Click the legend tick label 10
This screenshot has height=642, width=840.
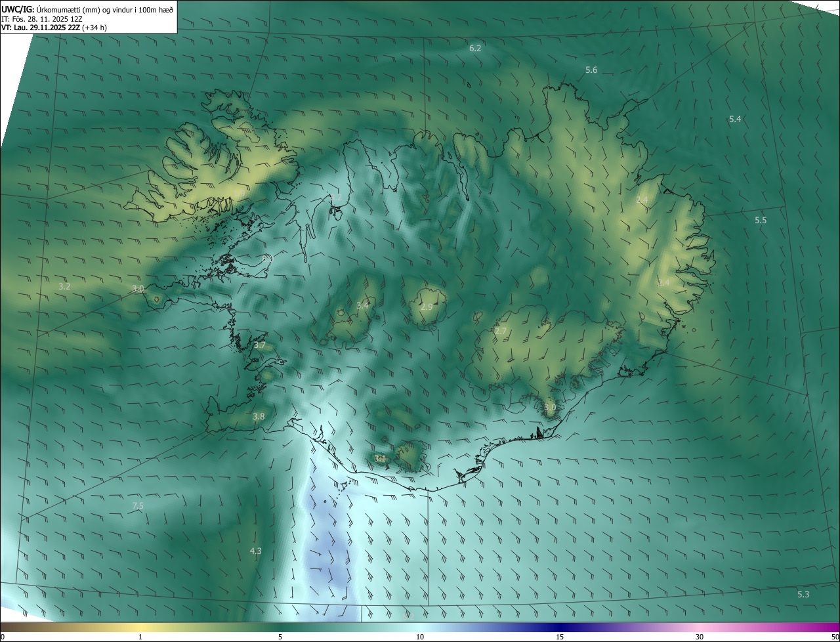pos(420,637)
